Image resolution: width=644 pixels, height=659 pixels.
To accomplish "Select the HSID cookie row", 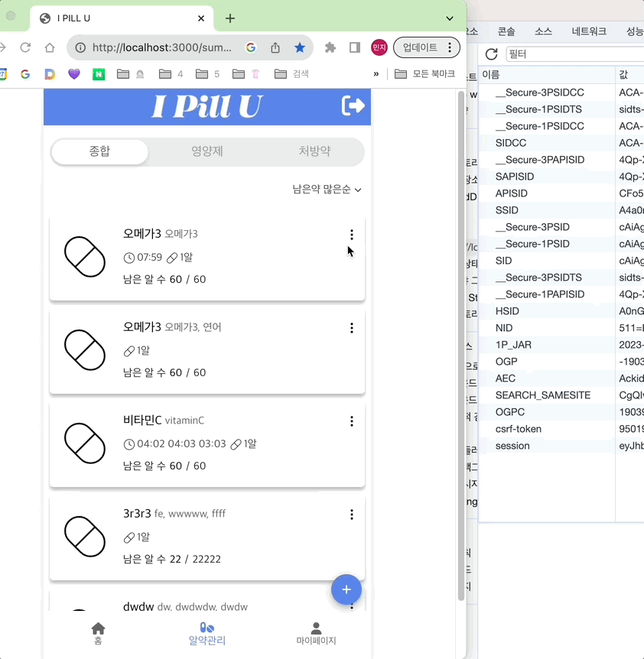I will click(561, 311).
